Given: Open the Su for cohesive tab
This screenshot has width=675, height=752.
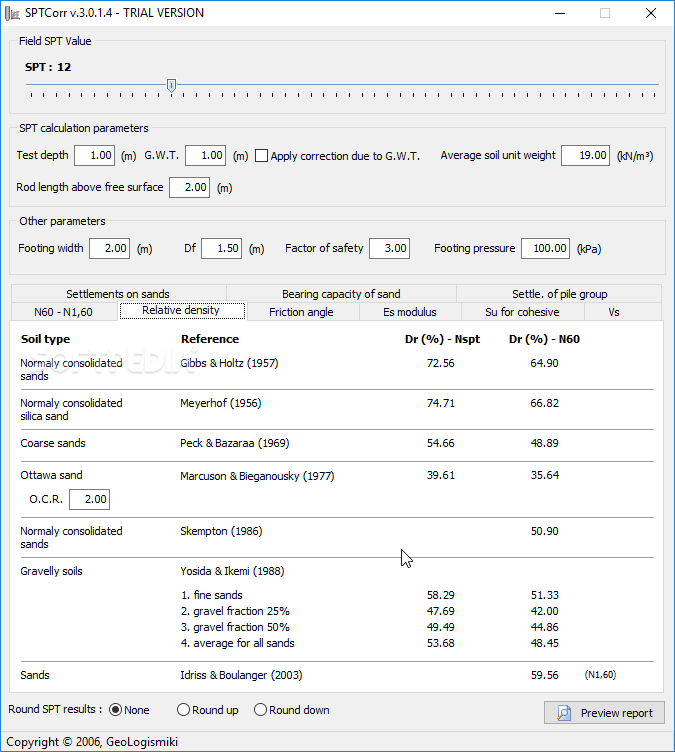Looking at the screenshot, I should pos(522,312).
